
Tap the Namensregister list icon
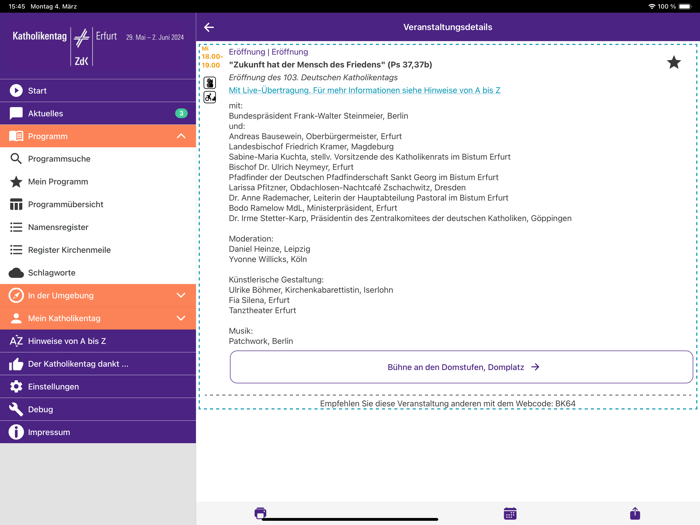click(x=16, y=227)
